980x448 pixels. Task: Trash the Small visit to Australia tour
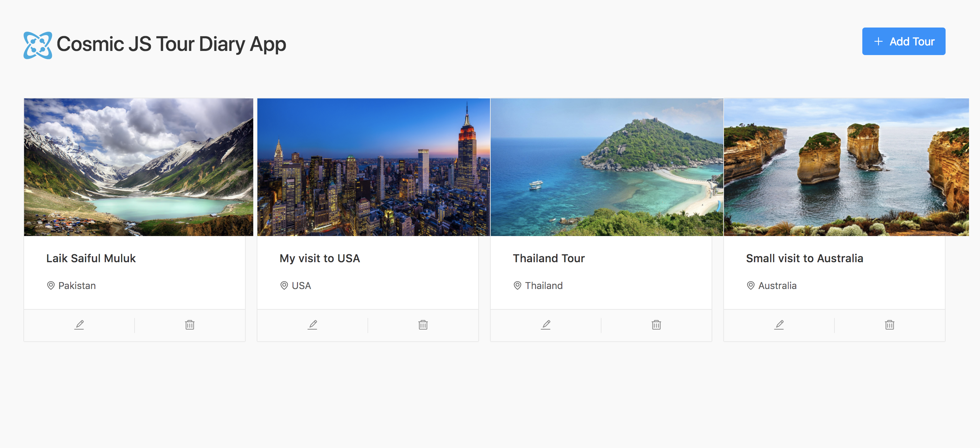coord(890,325)
